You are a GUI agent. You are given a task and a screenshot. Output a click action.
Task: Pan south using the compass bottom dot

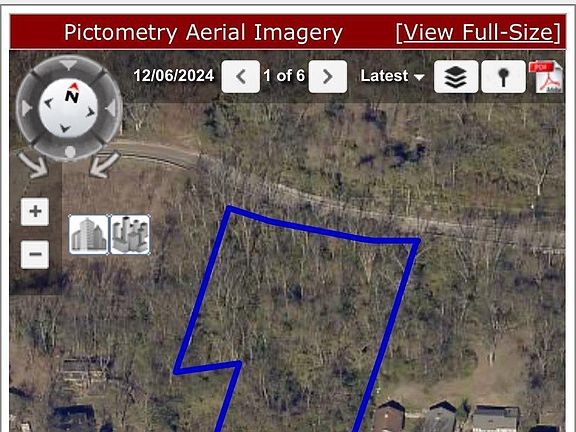coord(70,151)
